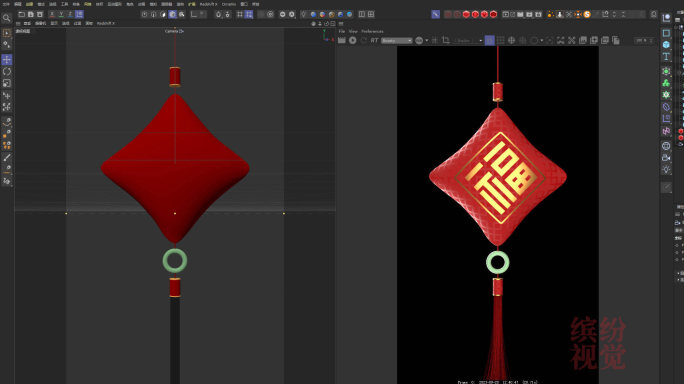The width and height of the screenshot is (684, 384).
Task: Open the Octane menu in top menu bar
Action: pyautogui.click(x=229, y=4)
